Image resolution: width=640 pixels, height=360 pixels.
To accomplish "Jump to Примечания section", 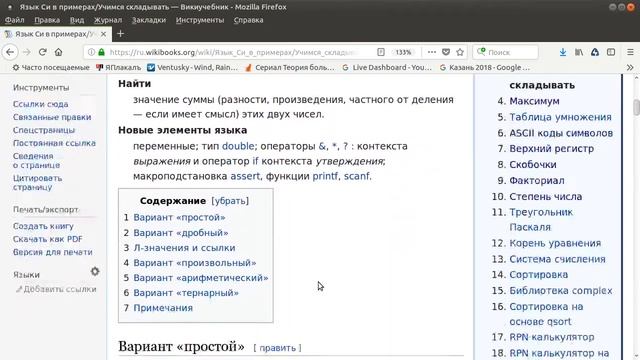I will [x=163, y=308].
